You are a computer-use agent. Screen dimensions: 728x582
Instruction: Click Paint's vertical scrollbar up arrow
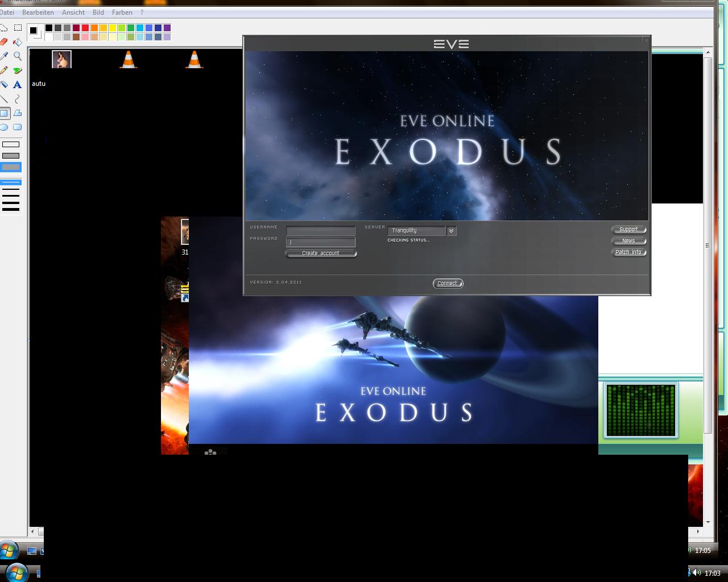point(708,53)
